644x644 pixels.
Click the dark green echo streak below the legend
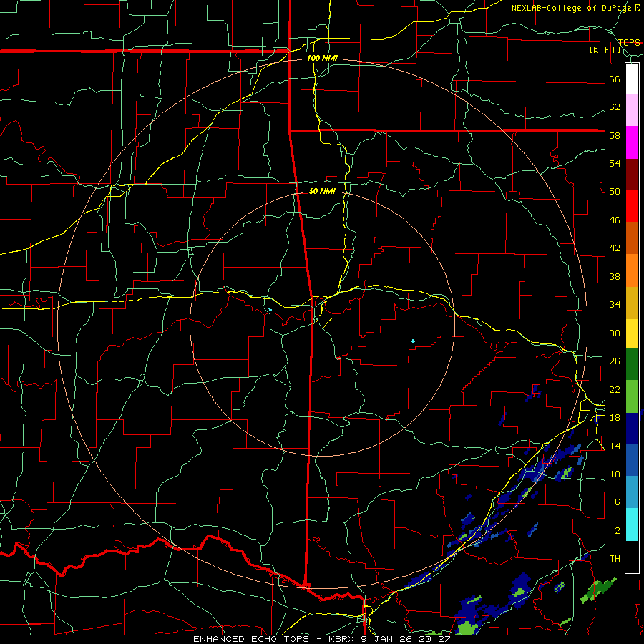[x=597, y=590]
